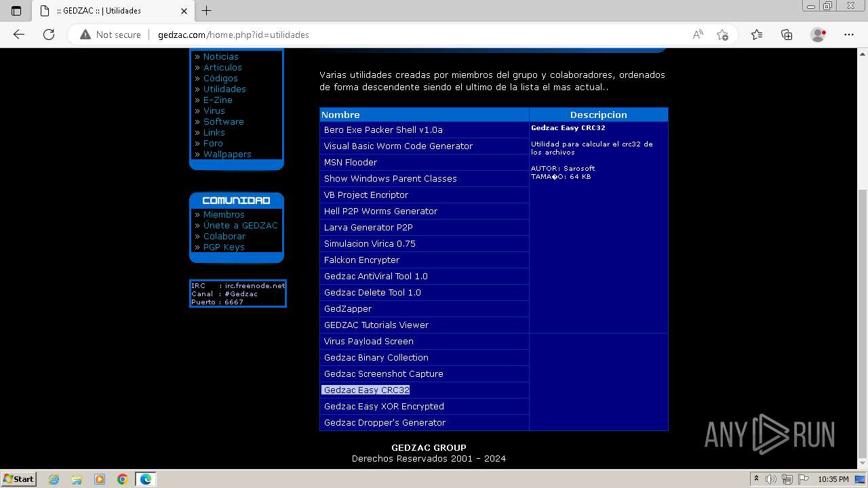Open the Collections icon
This screenshot has width=868, height=488.
coord(787,35)
